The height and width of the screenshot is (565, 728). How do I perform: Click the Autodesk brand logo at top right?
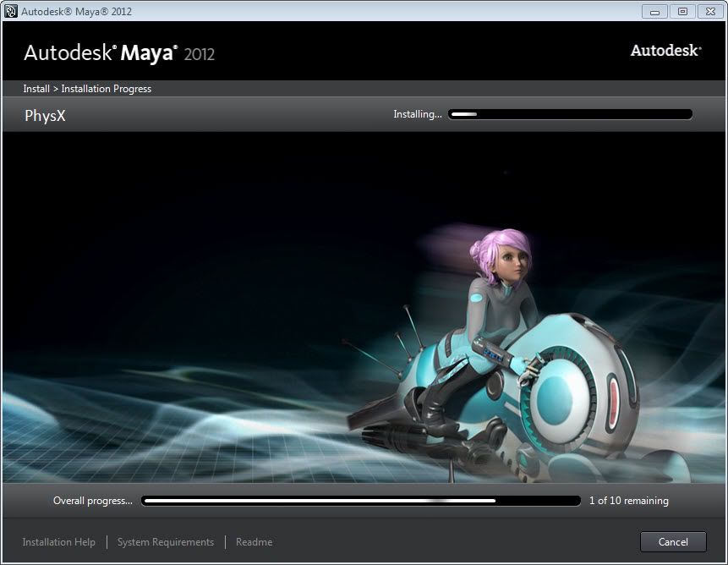[665, 51]
